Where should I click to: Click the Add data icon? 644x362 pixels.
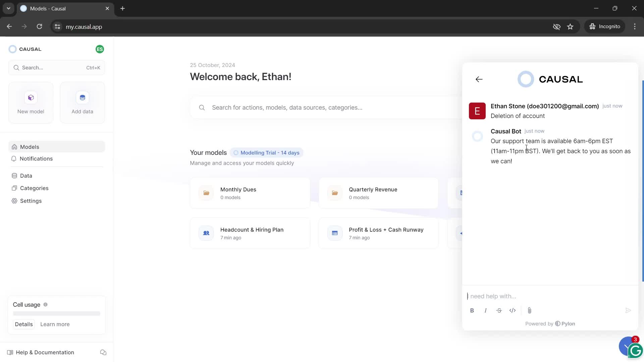[83, 98]
